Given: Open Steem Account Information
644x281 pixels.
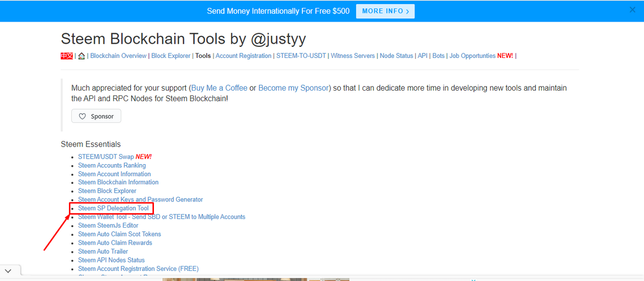Looking at the screenshot, I should click(x=114, y=174).
